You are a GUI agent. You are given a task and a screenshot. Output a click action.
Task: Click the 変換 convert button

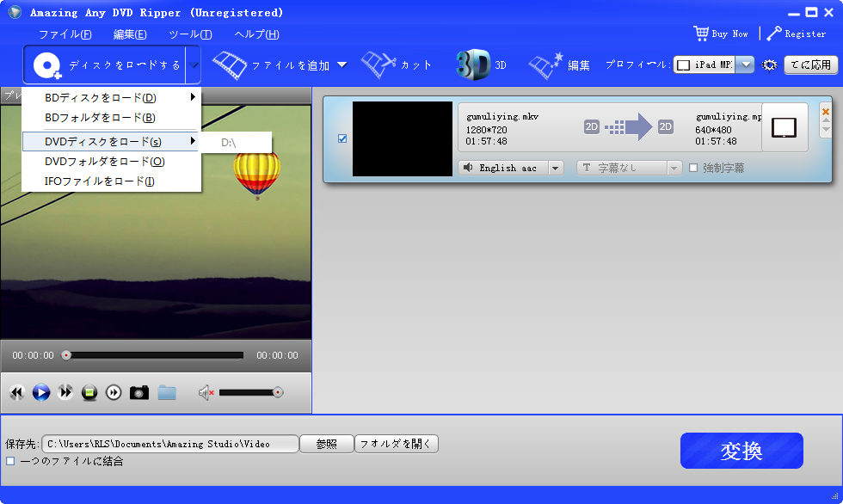pos(741,451)
